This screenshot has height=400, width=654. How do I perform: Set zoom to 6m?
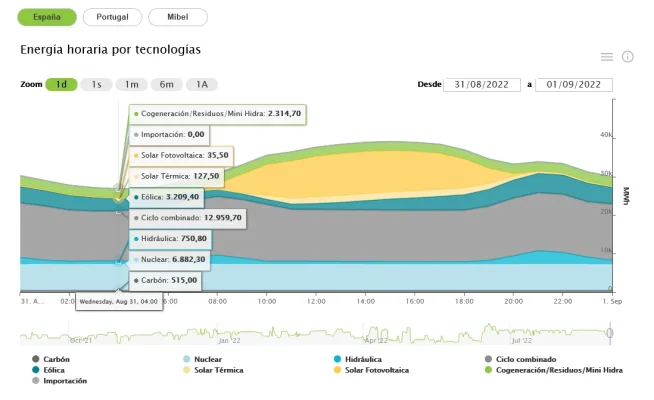pos(166,84)
